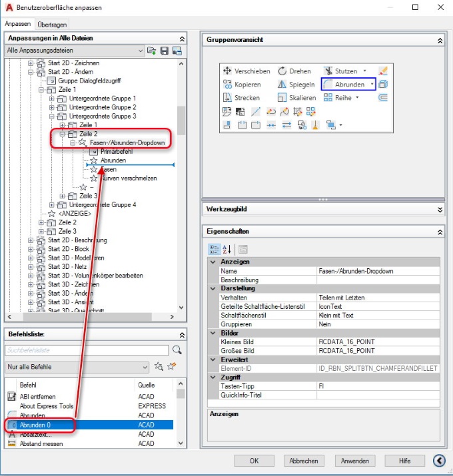
Task: Switch Eigenschaften to alphabetical sorting
Action: (225, 249)
